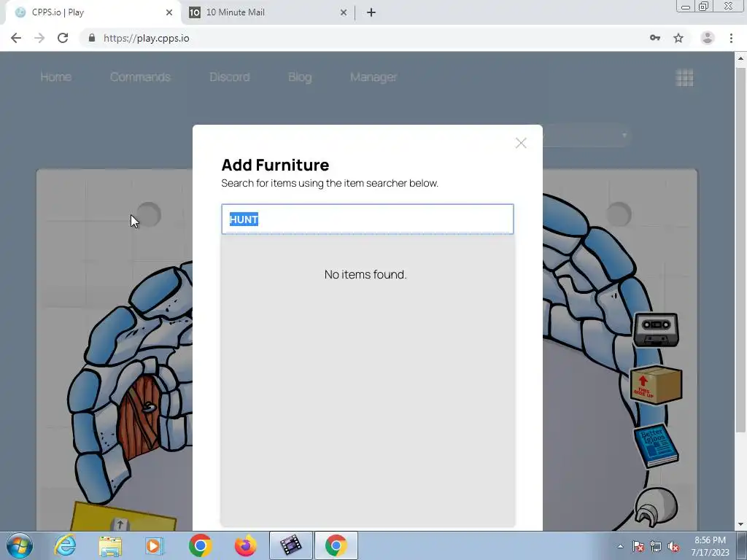Go back in browser history
Viewport: 747px width, 560px height.
[16, 38]
